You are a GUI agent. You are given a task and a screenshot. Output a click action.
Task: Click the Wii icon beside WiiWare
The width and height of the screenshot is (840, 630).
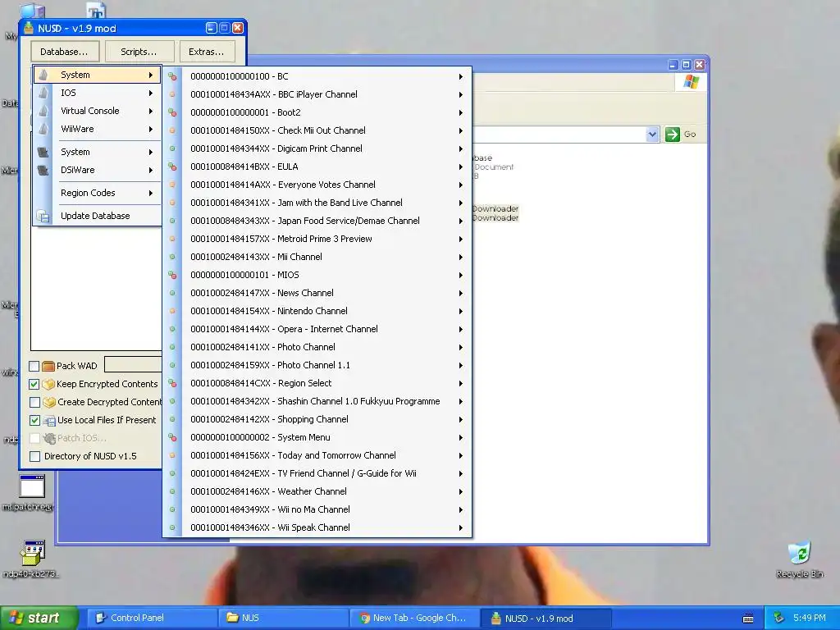click(43, 129)
